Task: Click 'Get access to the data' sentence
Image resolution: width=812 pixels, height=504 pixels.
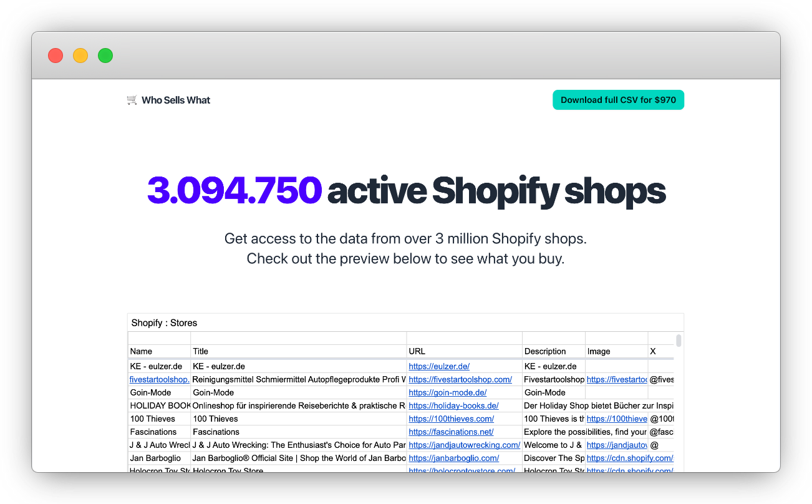Action: [x=405, y=239]
